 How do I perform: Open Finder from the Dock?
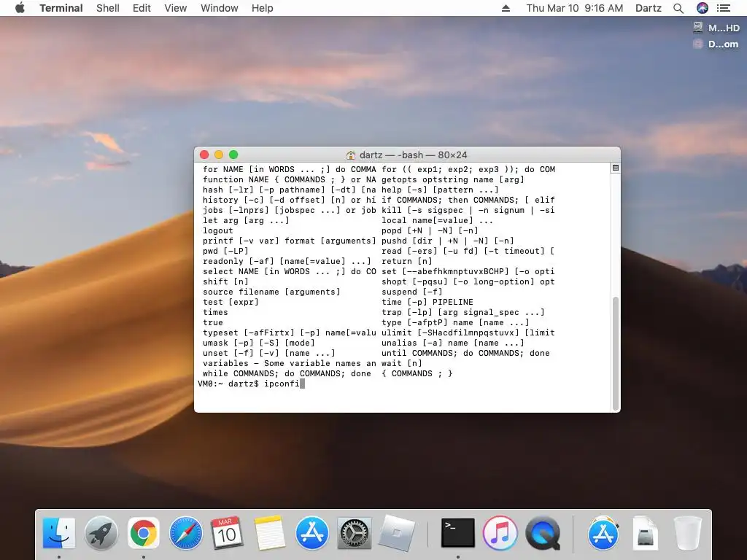(x=59, y=533)
